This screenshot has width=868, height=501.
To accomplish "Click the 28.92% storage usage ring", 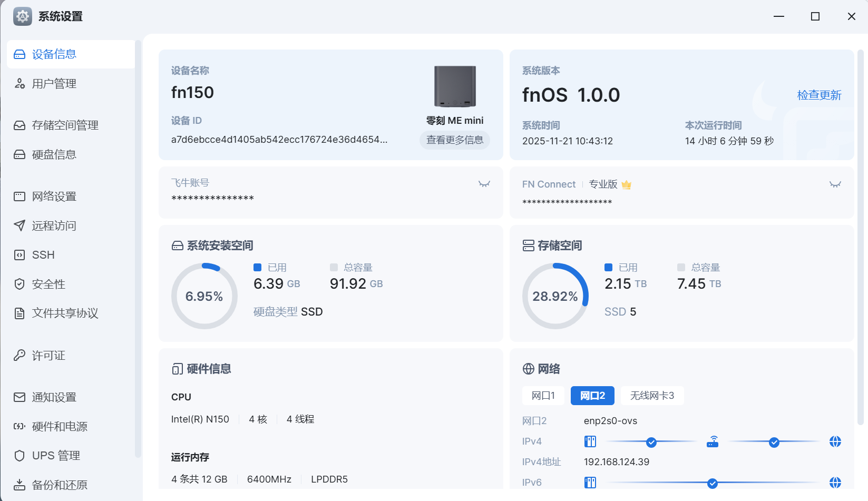I will [555, 296].
